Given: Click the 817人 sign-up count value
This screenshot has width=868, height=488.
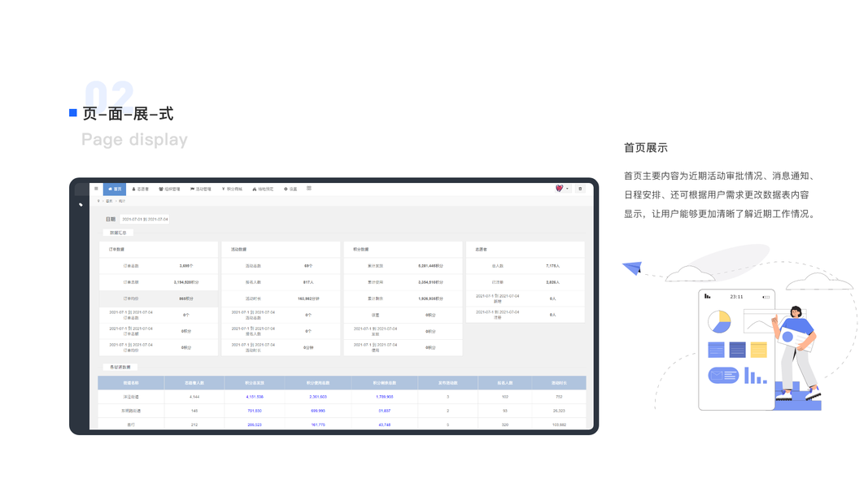Looking at the screenshot, I should pyautogui.click(x=308, y=282).
